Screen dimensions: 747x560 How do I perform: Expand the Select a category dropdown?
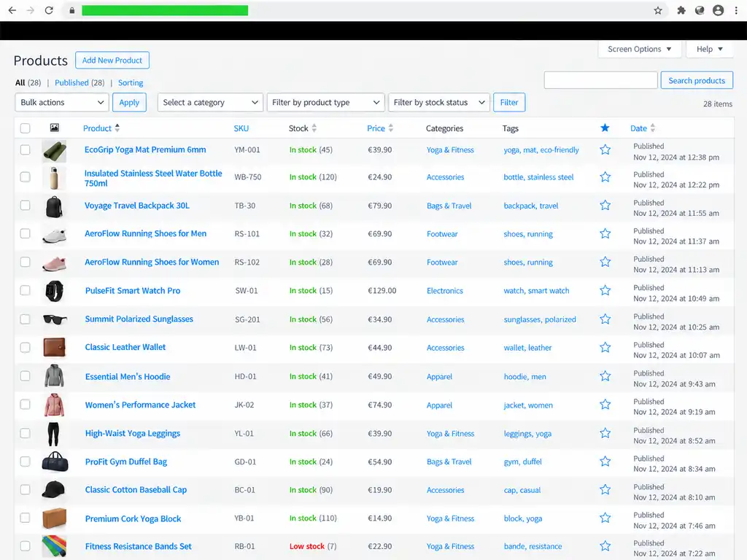click(210, 102)
